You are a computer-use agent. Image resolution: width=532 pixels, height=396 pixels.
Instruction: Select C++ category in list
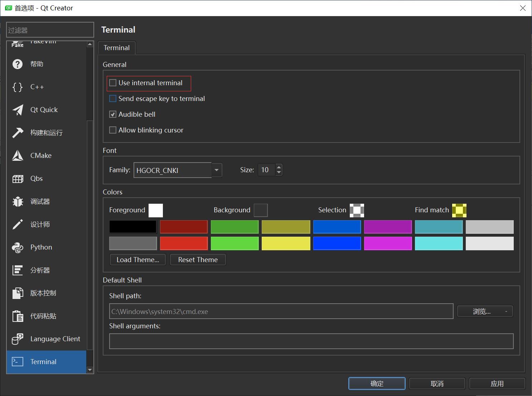pos(37,87)
